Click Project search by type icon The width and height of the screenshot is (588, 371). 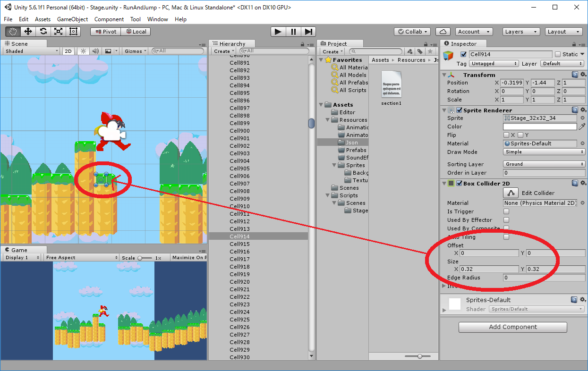coord(410,51)
